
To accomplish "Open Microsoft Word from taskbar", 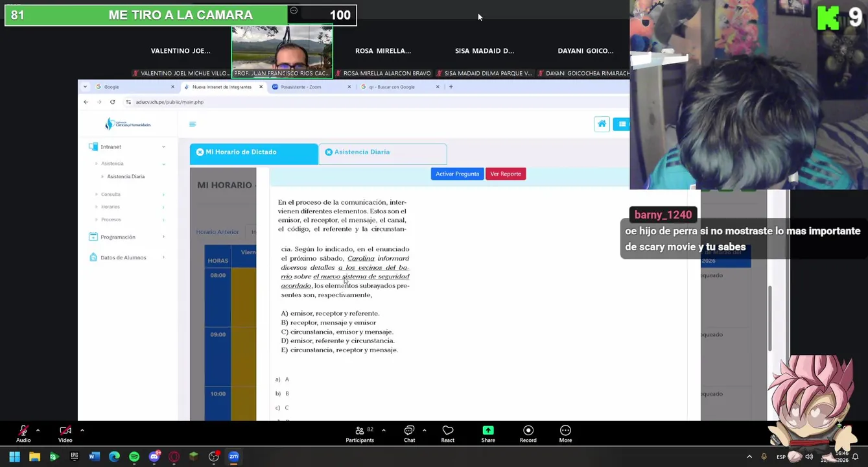I will (x=94, y=457).
